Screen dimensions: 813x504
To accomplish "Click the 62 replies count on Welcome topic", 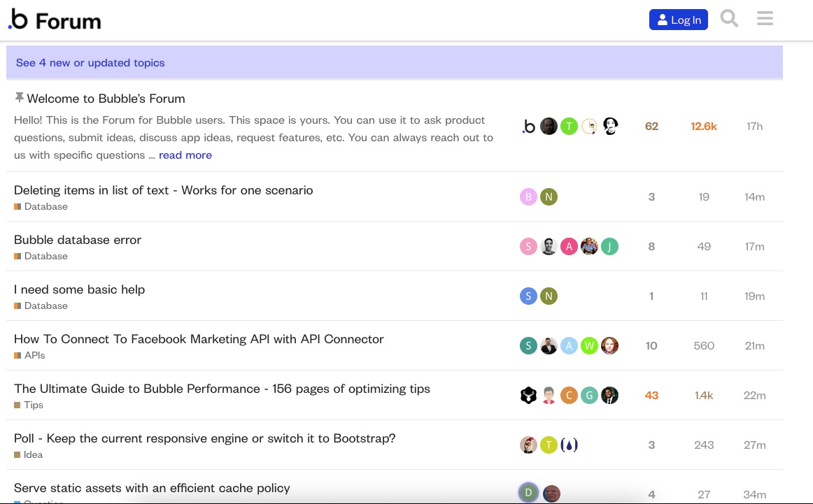I will [651, 127].
